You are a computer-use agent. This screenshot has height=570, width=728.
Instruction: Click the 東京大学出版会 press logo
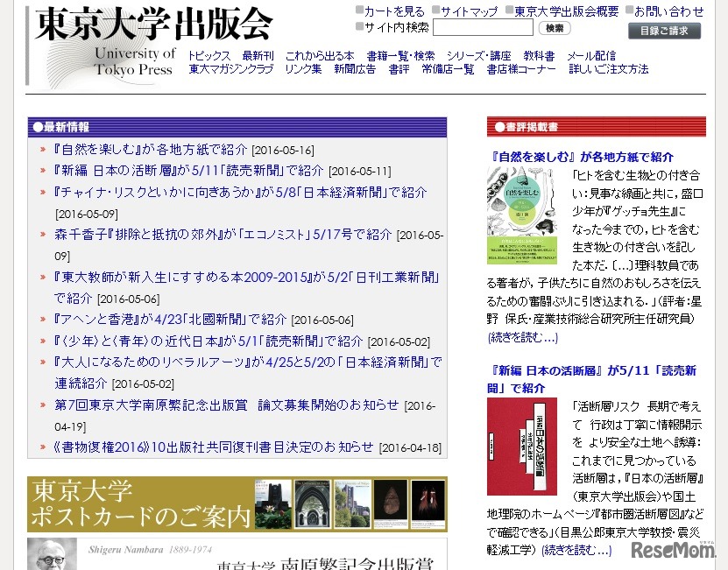(149, 26)
